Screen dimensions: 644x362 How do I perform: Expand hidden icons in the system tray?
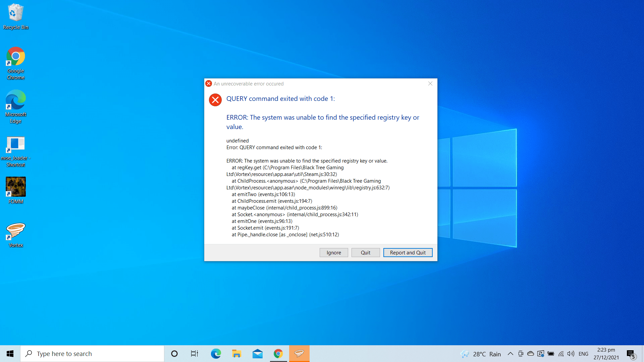pyautogui.click(x=510, y=353)
